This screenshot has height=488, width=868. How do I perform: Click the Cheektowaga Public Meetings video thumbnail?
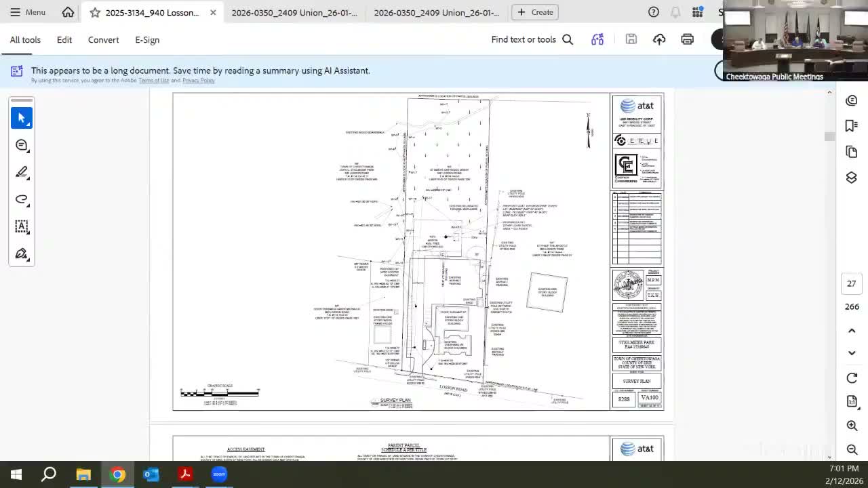click(x=795, y=41)
